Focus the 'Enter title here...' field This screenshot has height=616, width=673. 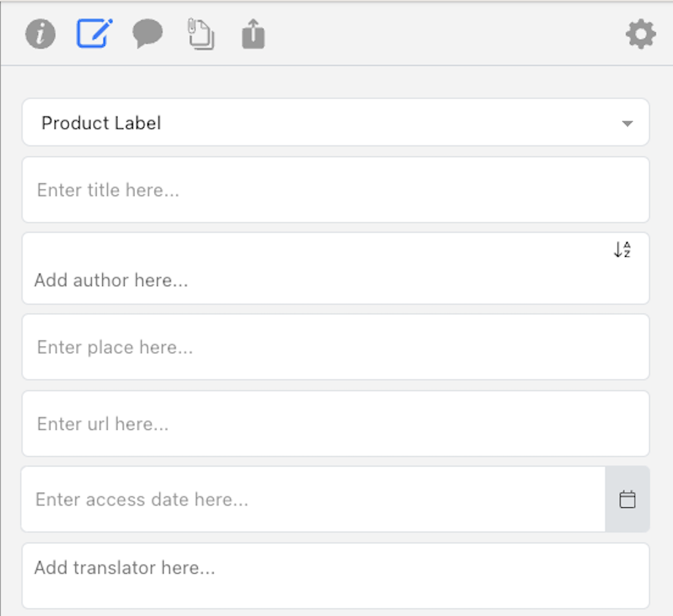click(x=336, y=190)
